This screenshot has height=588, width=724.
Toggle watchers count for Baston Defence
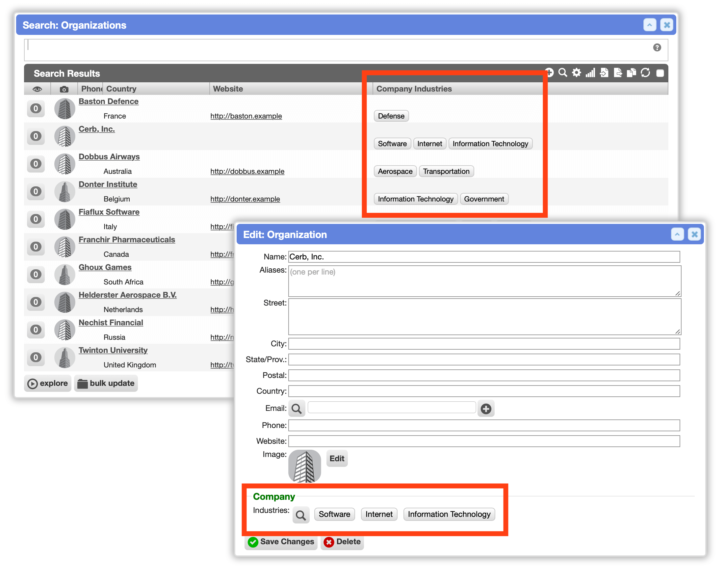[36, 109]
